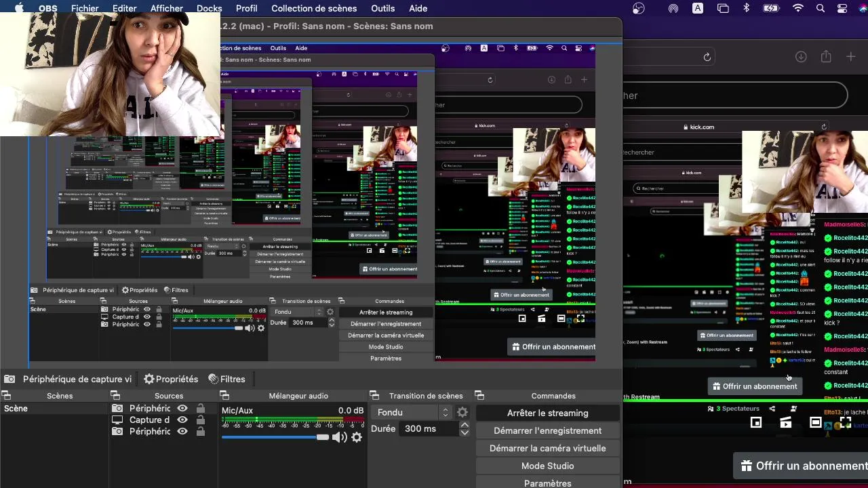Open the Afficher menu
868x488 pixels.
point(167,8)
